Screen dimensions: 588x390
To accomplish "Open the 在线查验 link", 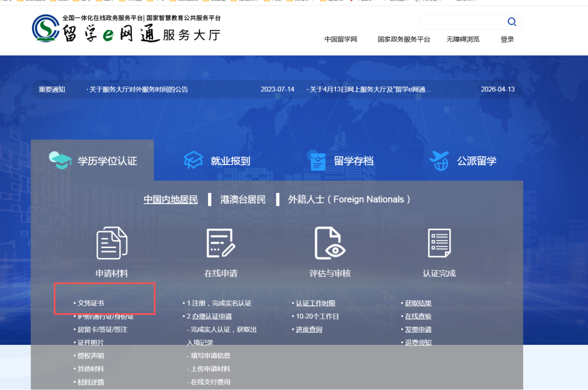I will click(x=418, y=316).
